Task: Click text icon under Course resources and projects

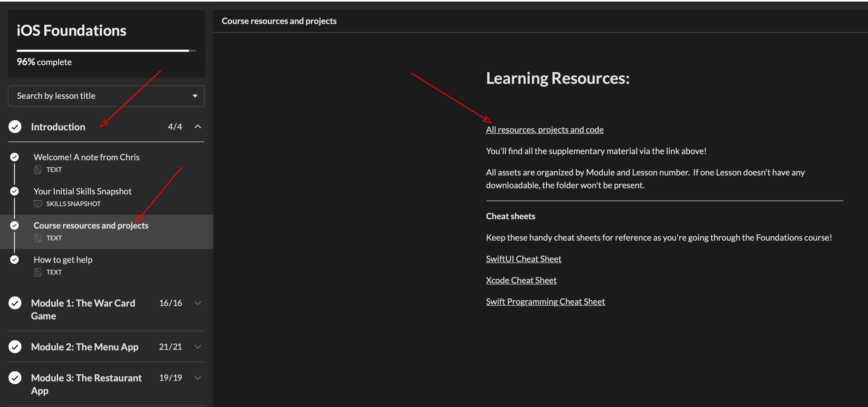Action: coord(38,238)
